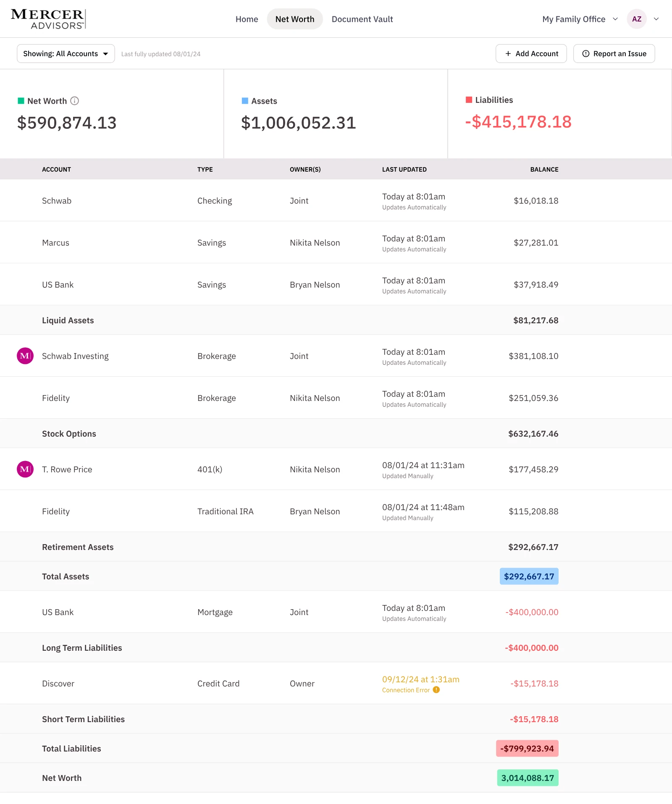Click the Long Term Liabilities label
Image resolution: width=672 pixels, height=804 pixels.
point(82,648)
